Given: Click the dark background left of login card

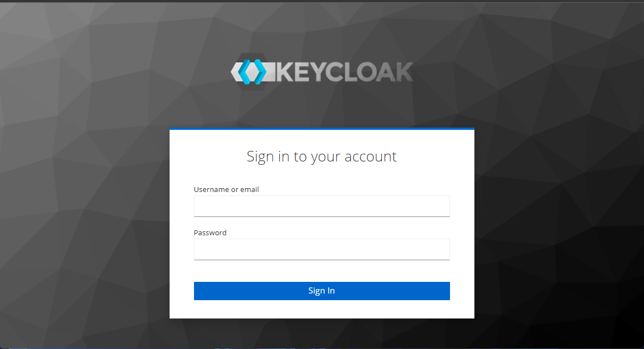Looking at the screenshot, I should tap(83, 222).
